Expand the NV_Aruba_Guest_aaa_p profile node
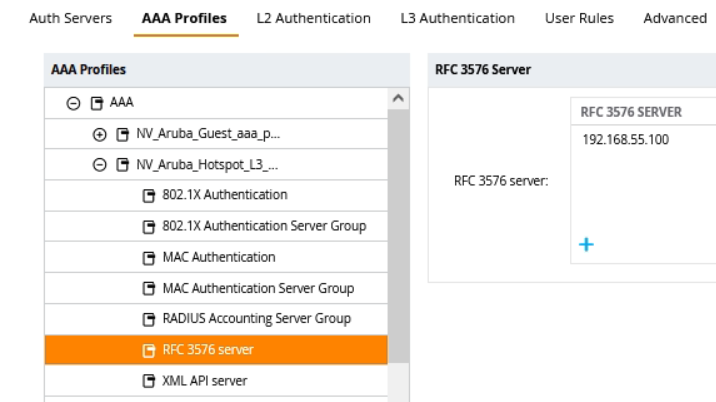Screen dimensions: 716x402 pyautogui.click(x=97, y=133)
